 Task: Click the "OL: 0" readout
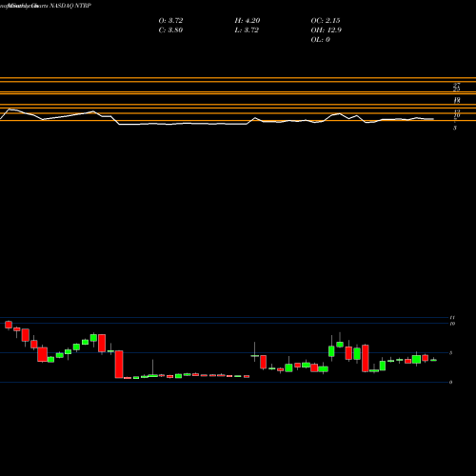point(320,40)
